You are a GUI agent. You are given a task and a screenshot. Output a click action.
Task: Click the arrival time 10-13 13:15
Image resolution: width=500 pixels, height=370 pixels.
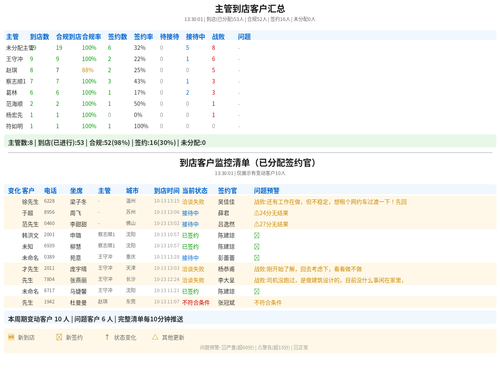(x=167, y=201)
